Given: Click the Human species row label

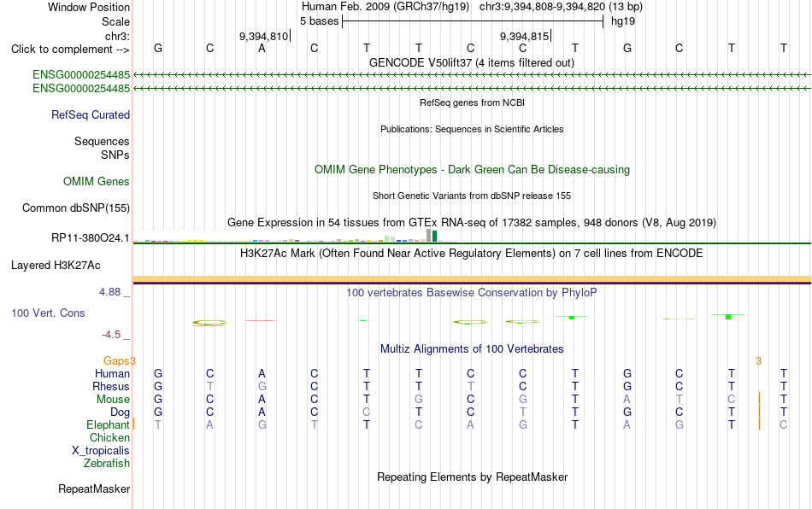Looking at the screenshot, I should 112,373.
